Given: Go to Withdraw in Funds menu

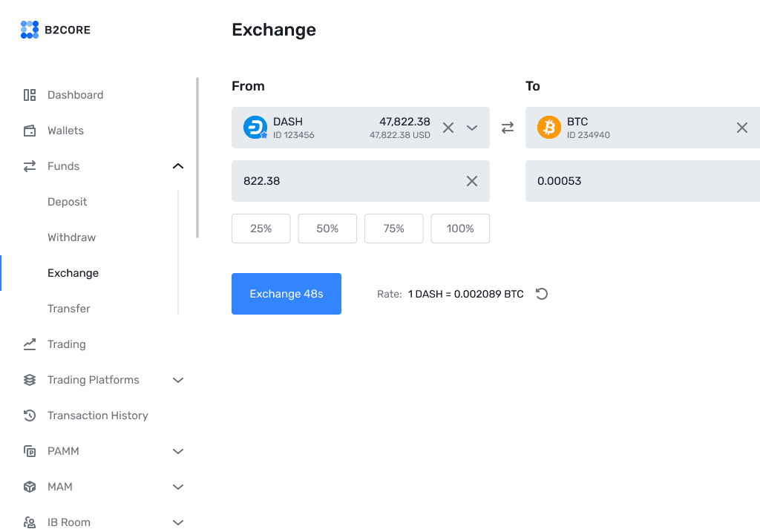Looking at the screenshot, I should 72,237.
